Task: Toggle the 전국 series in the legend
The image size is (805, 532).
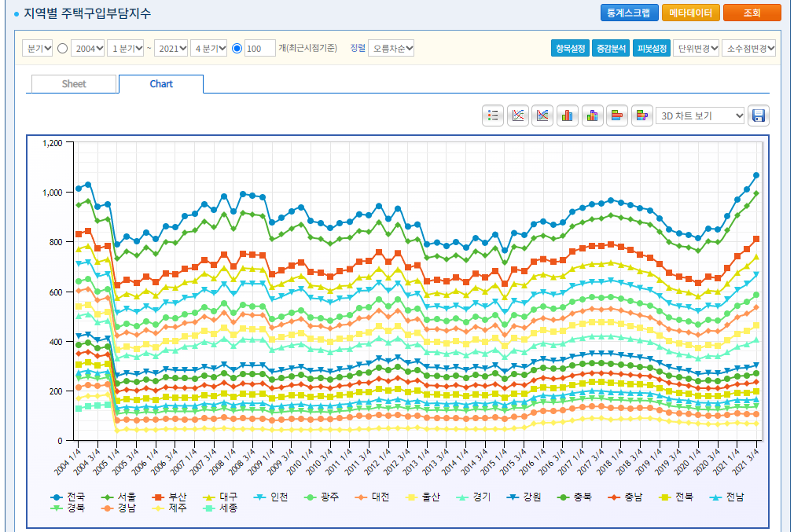Action: (68, 497)
